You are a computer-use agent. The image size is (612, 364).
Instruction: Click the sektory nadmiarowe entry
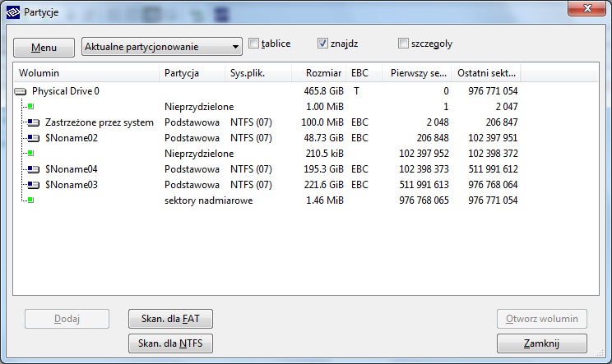208,200
